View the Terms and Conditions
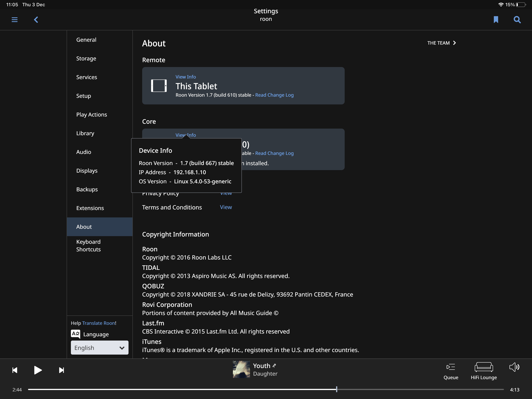 [x=226, y=207]
